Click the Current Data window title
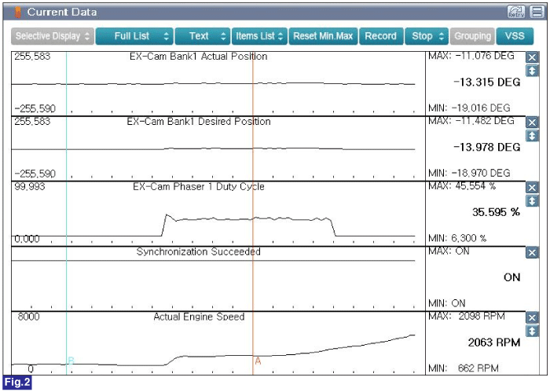This screenshot has width=550, height=392. point(62,13)
